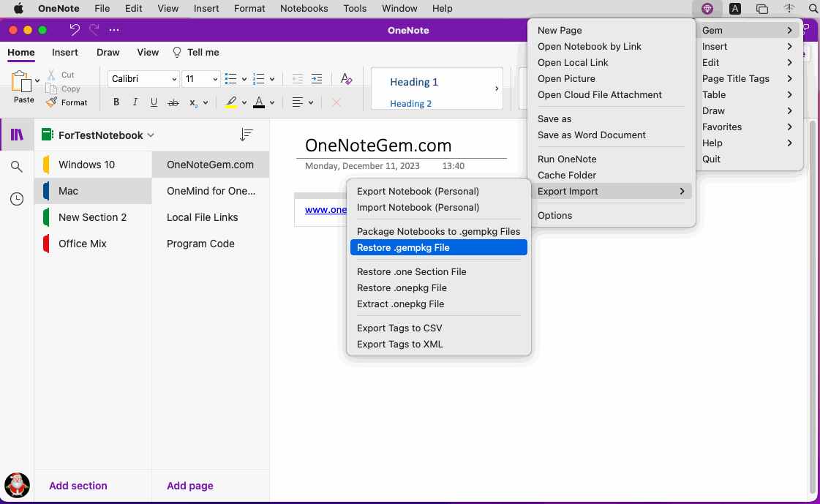Open the Paste options dropdown arrow
Screen dimensions: 820x504
click(x=37, y=80)
